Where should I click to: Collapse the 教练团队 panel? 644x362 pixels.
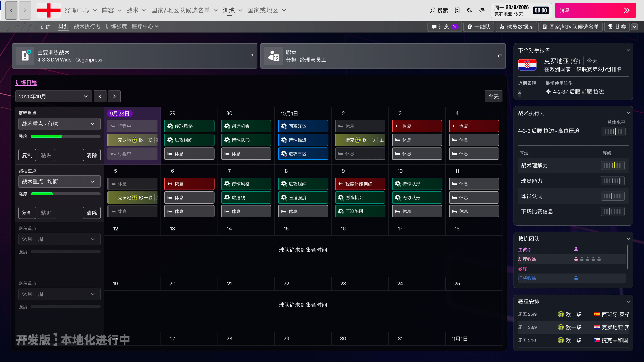click(x=628, y=239)
